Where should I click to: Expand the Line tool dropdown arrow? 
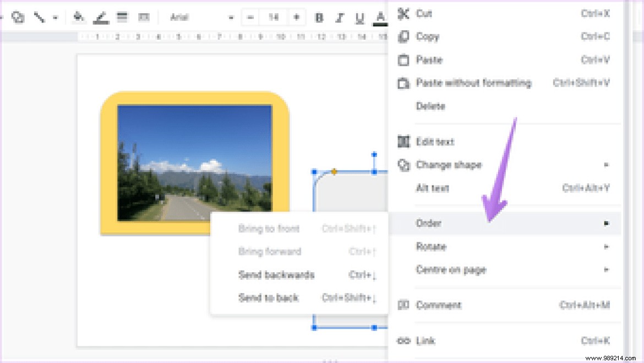tap(54, 17)
